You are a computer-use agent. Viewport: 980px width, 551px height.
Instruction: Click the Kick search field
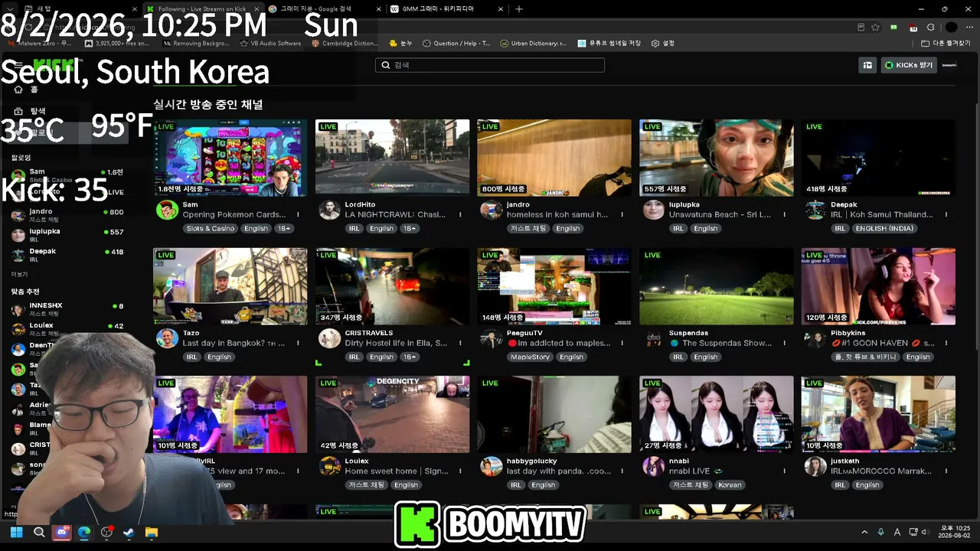[x=490, y=65]
